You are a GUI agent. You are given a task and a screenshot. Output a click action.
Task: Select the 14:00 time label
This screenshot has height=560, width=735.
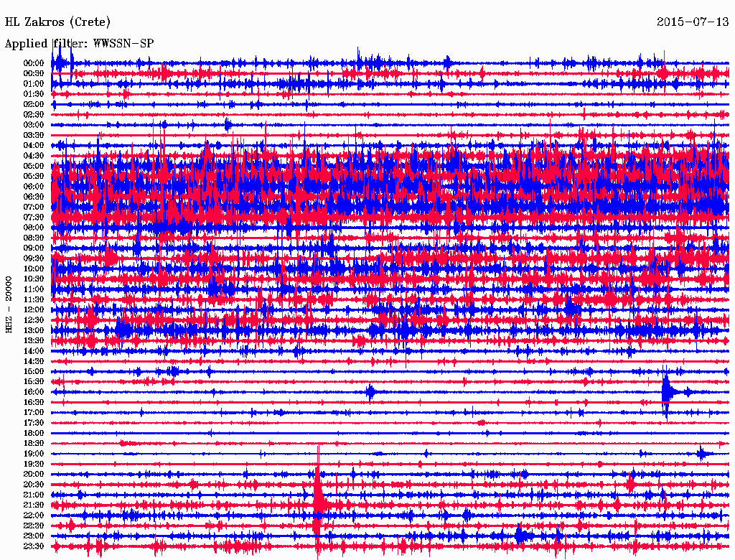click(x=34, y=351)
